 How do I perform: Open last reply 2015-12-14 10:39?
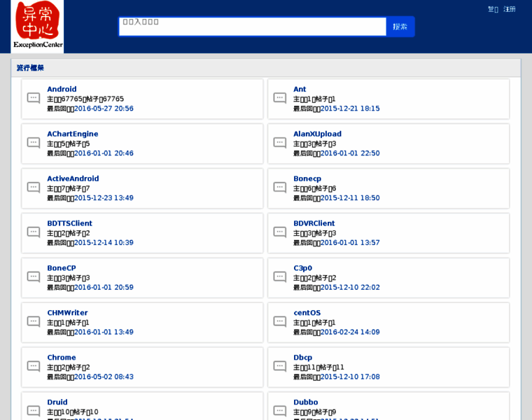[104, 243]
